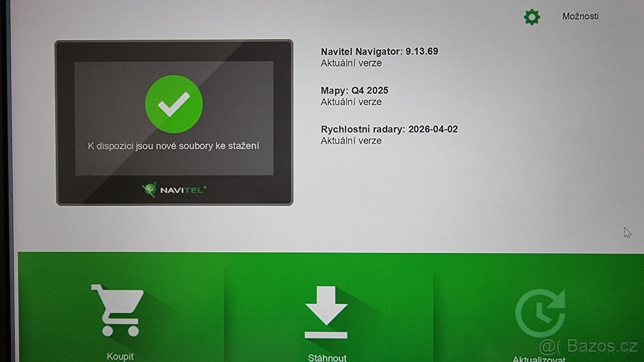Click 'Aktuální verze' under Navitel Navigator
This screenshot has width=644, height=362.
click(351, 63)
